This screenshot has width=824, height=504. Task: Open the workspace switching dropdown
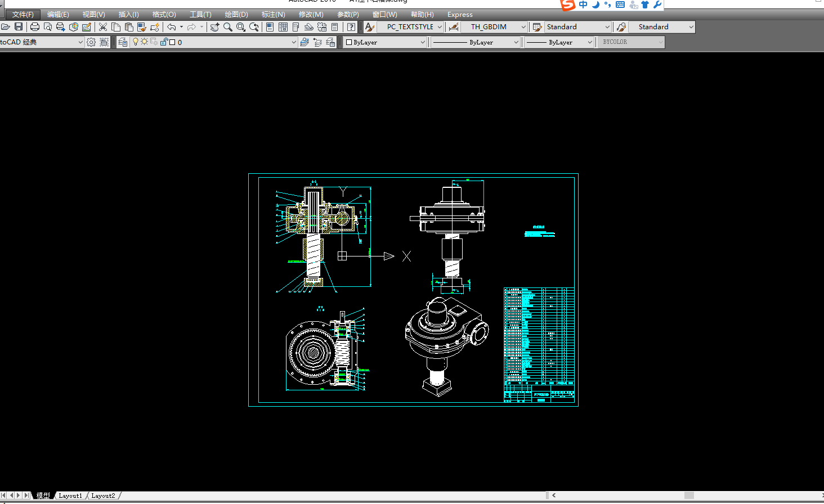click(x=80, y=42)
